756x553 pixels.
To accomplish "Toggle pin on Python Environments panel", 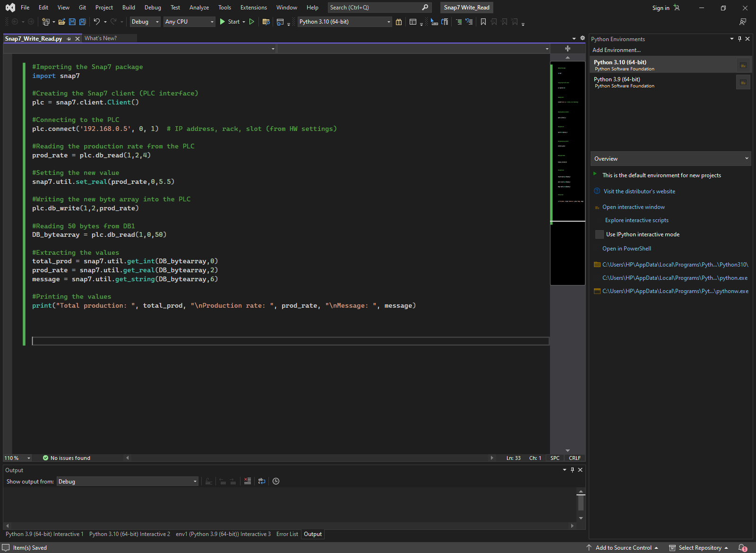I will [x=739, y=39].
